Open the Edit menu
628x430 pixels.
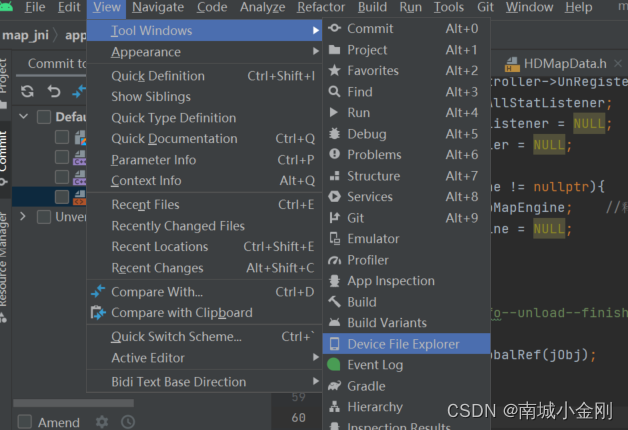pos(69,7)
